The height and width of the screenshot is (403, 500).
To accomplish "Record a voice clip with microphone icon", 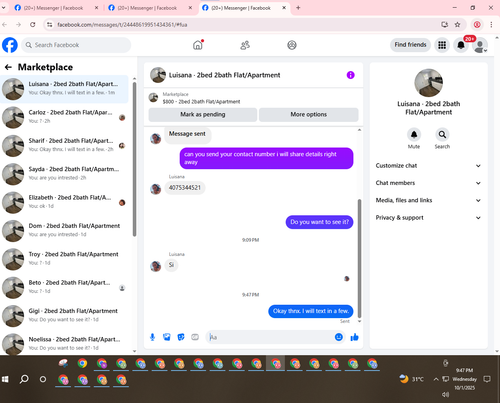I will [x=152, y=337].
